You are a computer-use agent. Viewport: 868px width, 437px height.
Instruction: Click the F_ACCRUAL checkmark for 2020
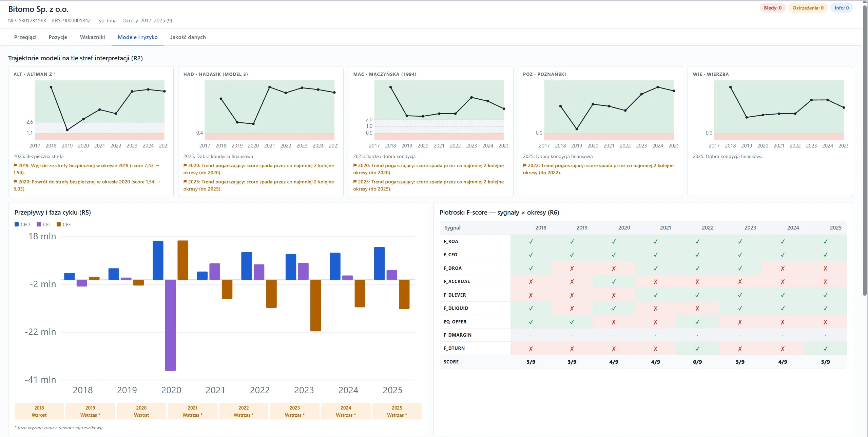(614, 281)
